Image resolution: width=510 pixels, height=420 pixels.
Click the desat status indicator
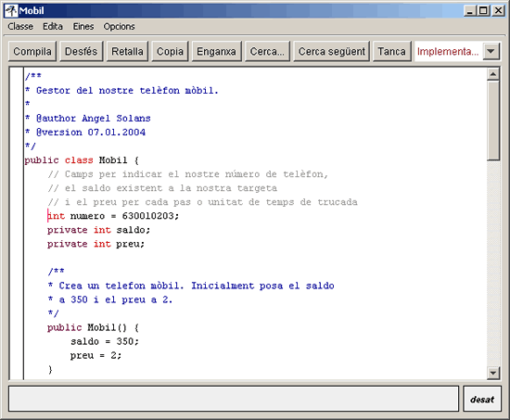482,399
